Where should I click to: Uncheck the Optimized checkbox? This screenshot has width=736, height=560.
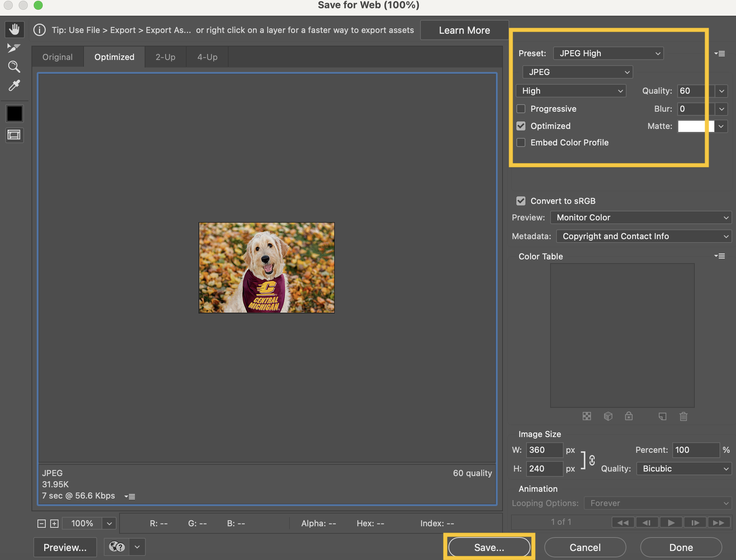pos(521,126)
